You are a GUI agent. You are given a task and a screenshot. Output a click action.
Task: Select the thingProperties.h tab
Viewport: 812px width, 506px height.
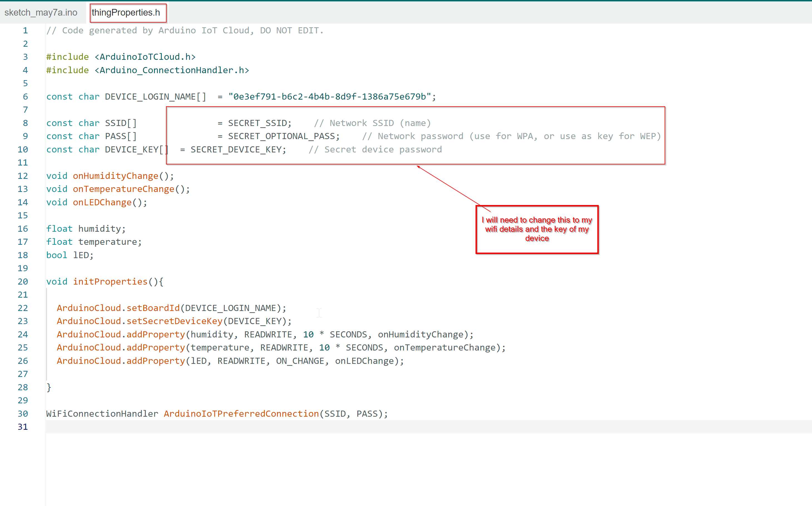[126, 13]
